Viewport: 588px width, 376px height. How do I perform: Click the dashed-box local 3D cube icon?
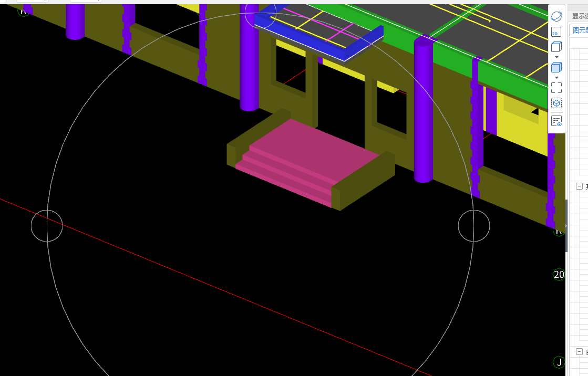pyautogui.click(x=556, y=103)
